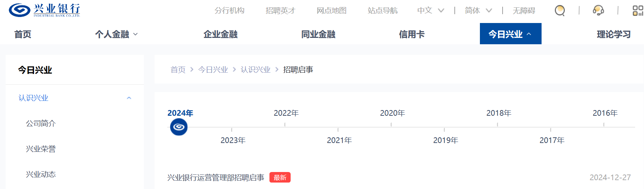
Task: Go to 首页 in main navigation
Action: pos(23,34)
